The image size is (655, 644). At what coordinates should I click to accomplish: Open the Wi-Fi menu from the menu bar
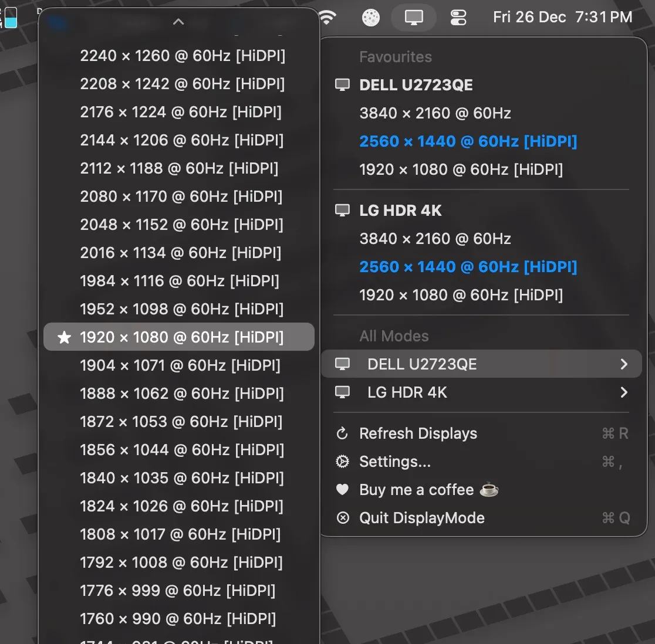point(327,17)
